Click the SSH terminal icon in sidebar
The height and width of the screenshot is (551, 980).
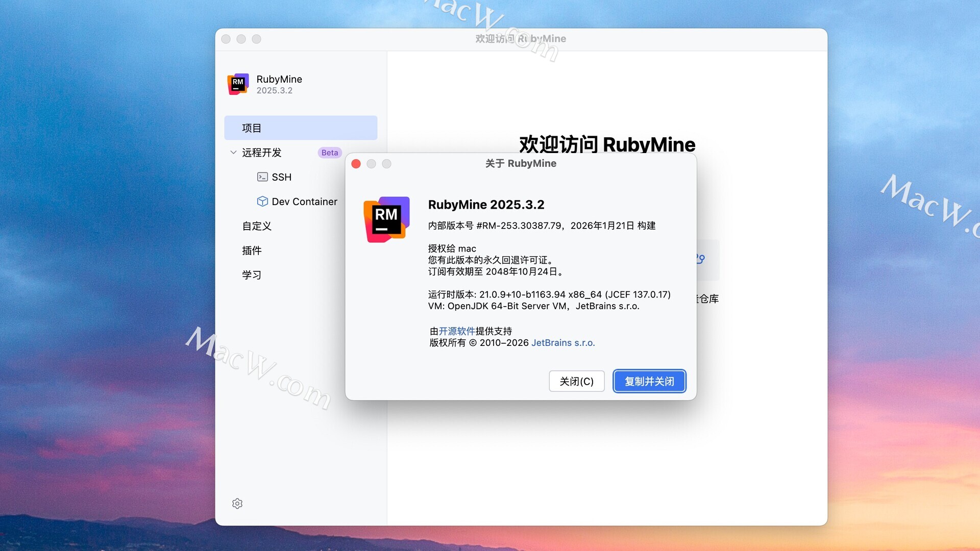(x=262, y=177)
